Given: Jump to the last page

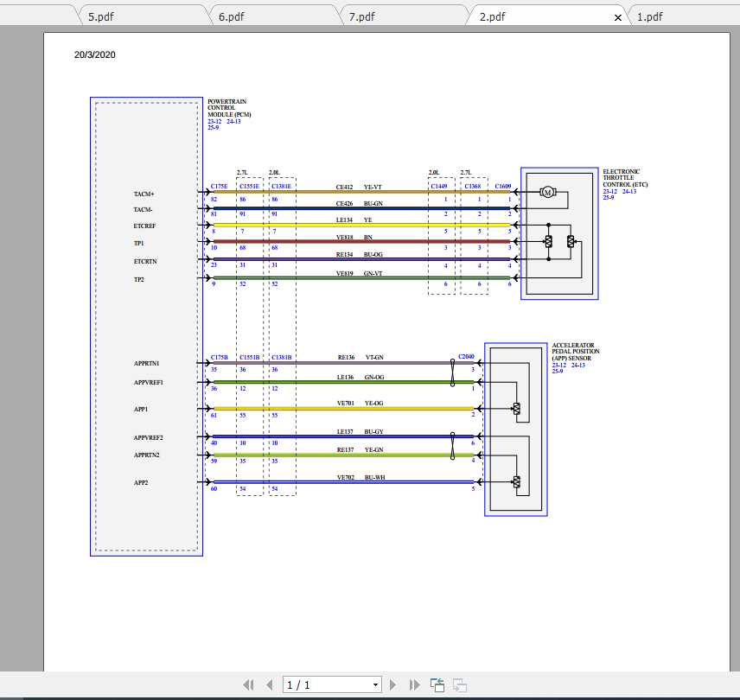Looking at the screenshot, I should [414, 685].
